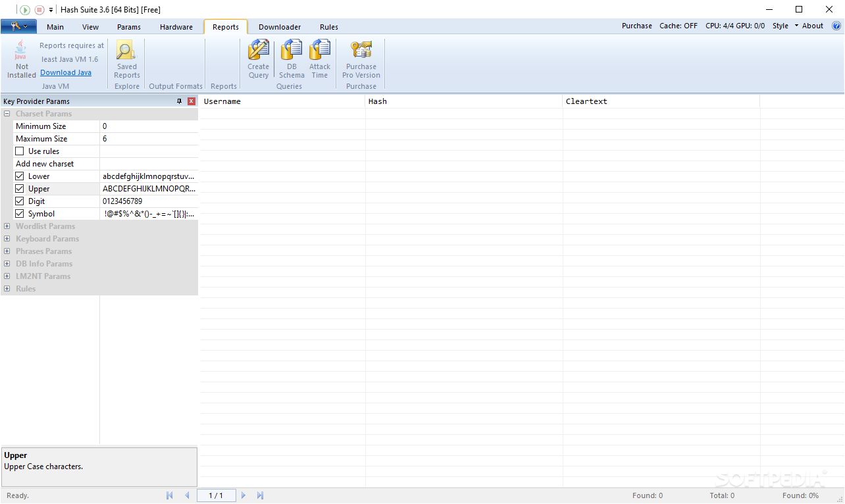845x504 pixels.
Task: Click the Download Java link
Action: tap(66, 72)
